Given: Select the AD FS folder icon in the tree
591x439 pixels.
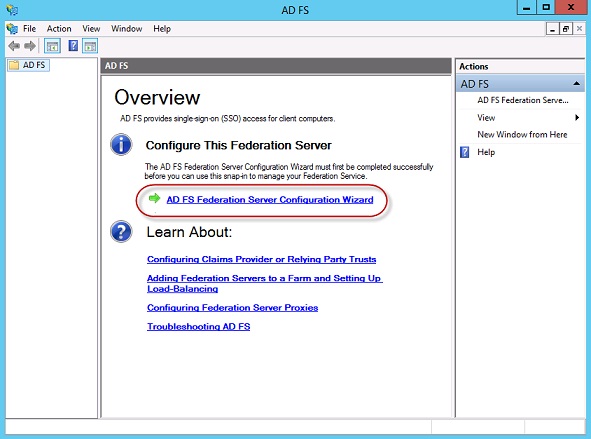Looking at the screenshot, I should 14,65.
